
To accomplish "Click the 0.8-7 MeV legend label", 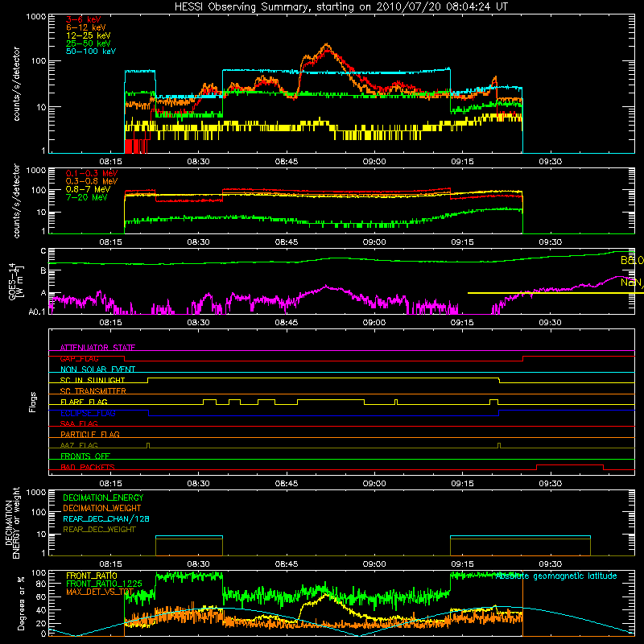I will [x=88, y=189].
